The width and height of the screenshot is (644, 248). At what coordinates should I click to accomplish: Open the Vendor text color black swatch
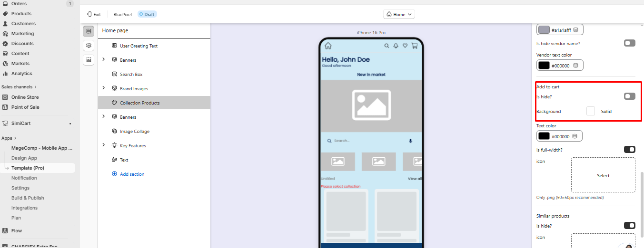coord(544,66)
